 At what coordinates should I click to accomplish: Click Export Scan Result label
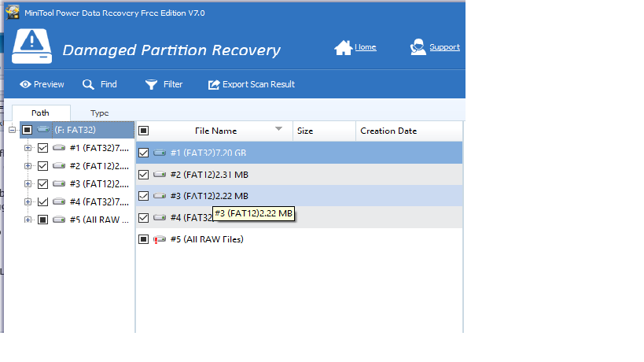coord(259,84)
